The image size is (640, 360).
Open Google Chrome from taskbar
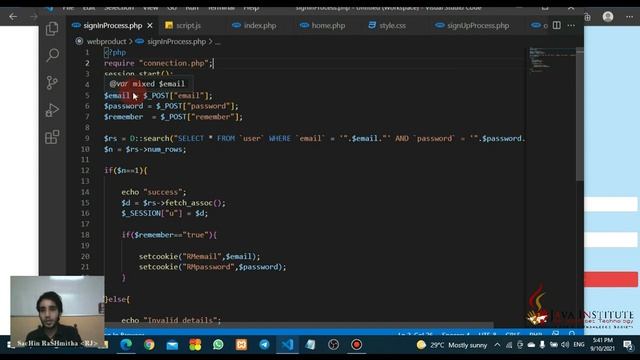coord(149,345)
